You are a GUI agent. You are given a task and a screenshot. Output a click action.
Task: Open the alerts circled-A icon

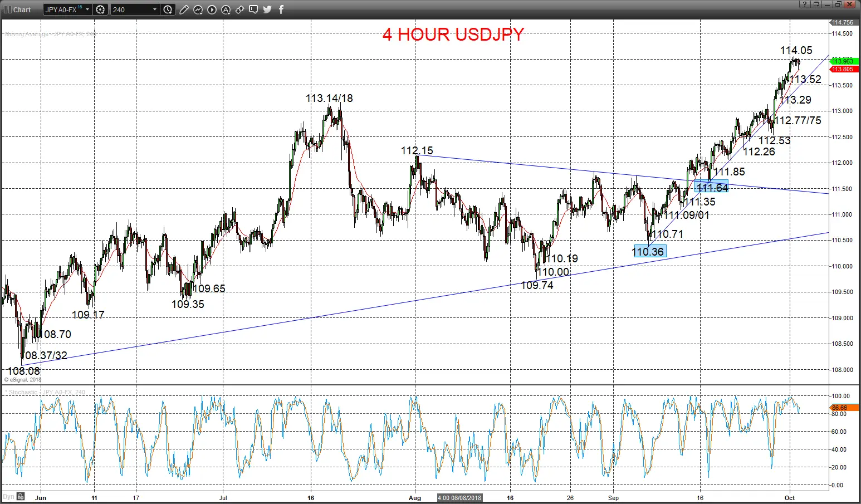tap(226, 9)
